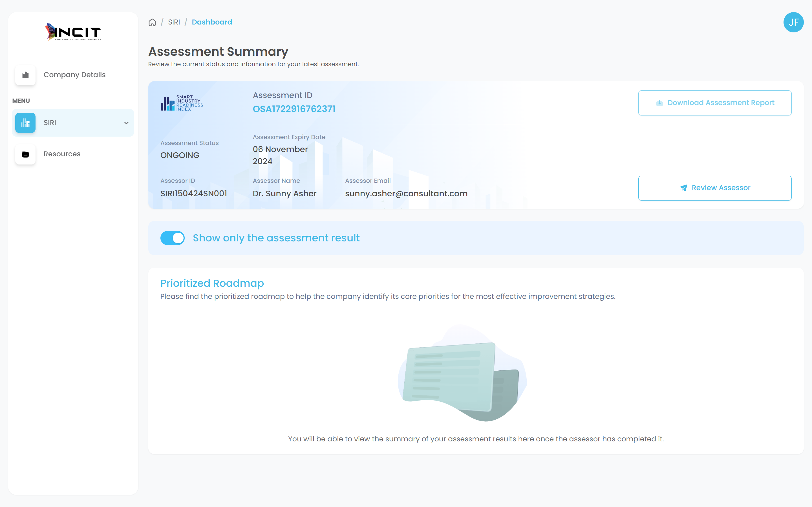Click the assessor email address
The width and height of the screenshot is (812, 507).
coord(406,194)
